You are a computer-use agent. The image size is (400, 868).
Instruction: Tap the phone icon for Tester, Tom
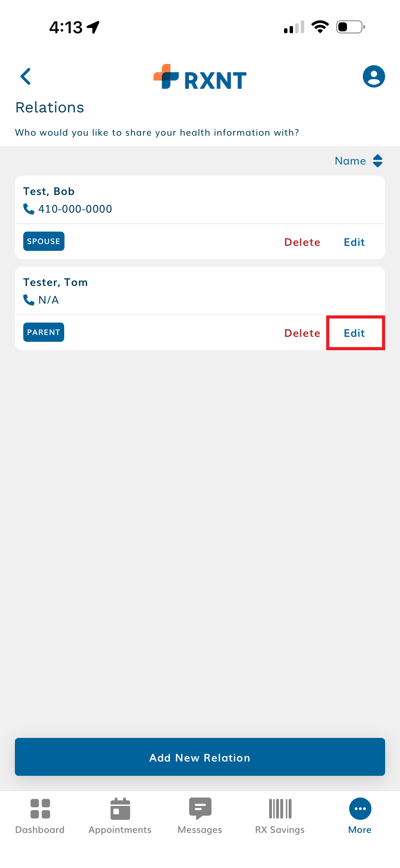coord(29,300)
